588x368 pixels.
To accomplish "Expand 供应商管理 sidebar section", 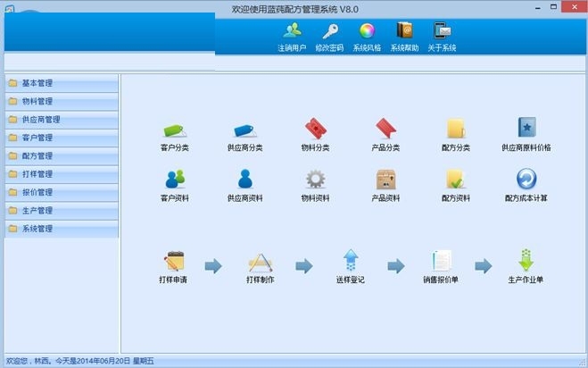I will 62,120.
